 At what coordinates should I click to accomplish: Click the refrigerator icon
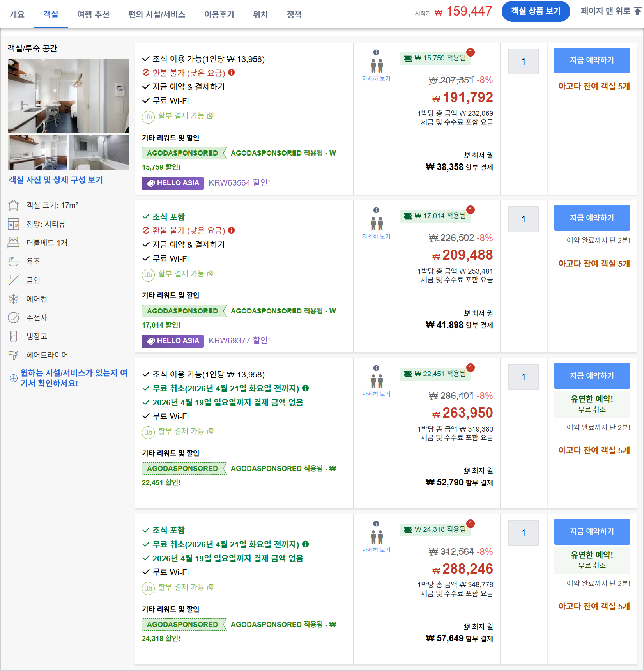tap(14, 336)
